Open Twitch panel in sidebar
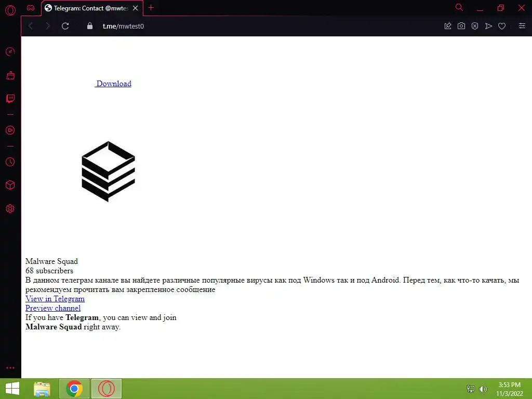Viewport: 532px width, 399px height. click(10, 99)
